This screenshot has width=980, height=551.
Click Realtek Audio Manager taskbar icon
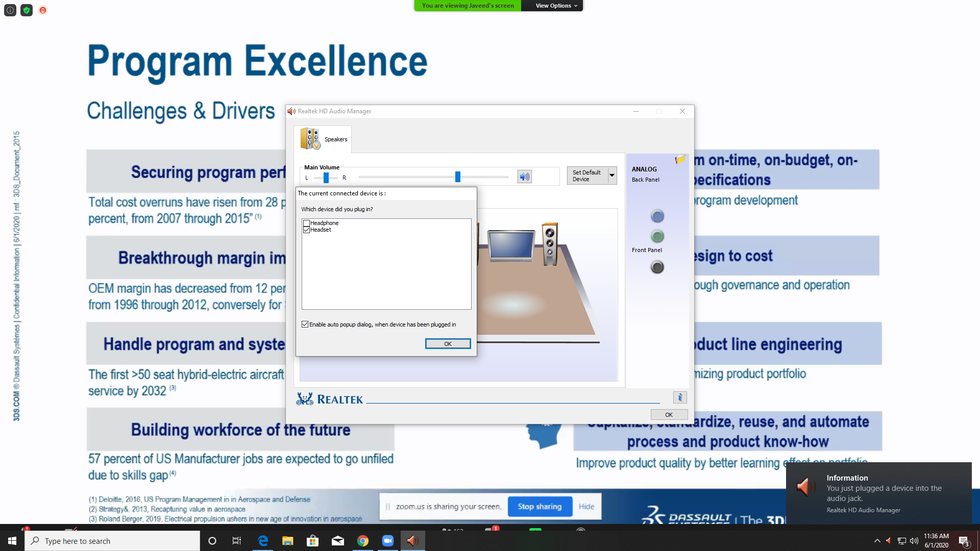click(412, 541)
